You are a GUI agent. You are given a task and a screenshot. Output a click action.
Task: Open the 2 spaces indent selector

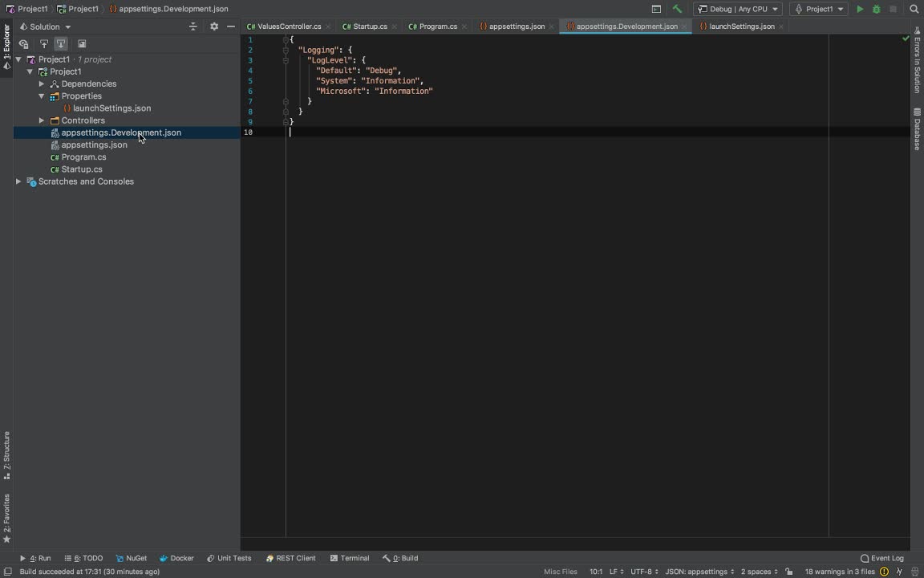pyautogui.click(x=759, y=572)
